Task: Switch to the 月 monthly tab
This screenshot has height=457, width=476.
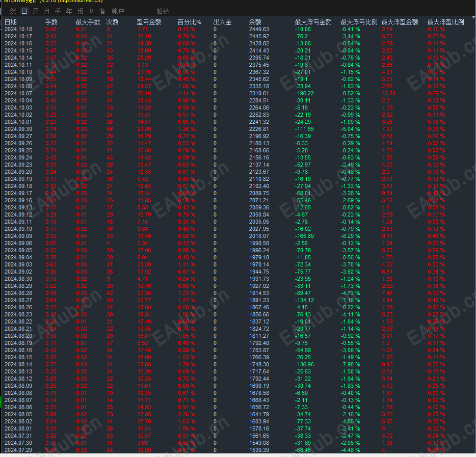Action: point(47,12)
